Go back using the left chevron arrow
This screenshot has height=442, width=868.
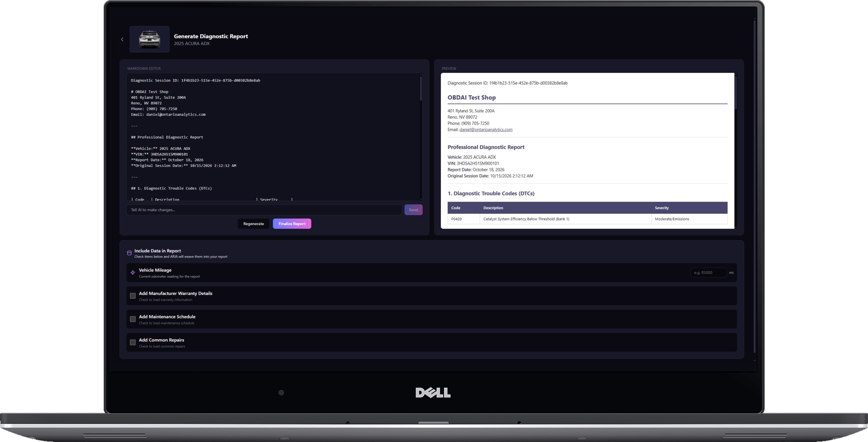click(122, 39)
